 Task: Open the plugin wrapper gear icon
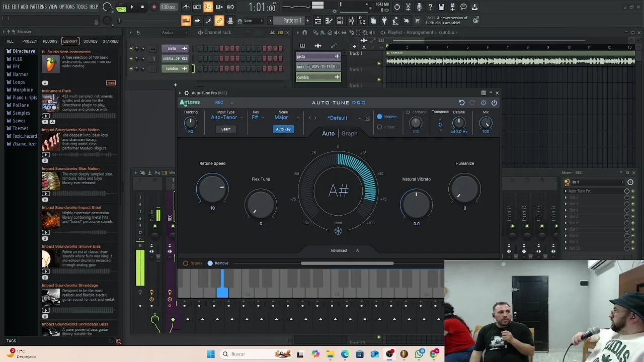pos(186,93)
